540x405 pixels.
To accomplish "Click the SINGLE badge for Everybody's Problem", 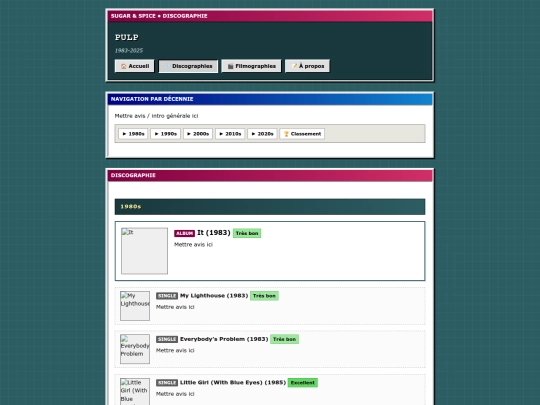I will 167,339.
